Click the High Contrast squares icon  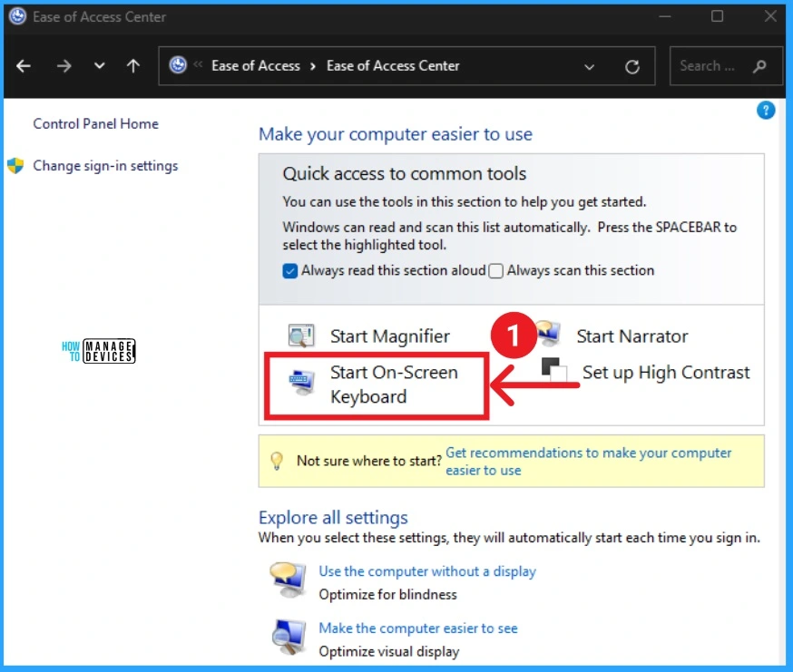tap(554, 370)
